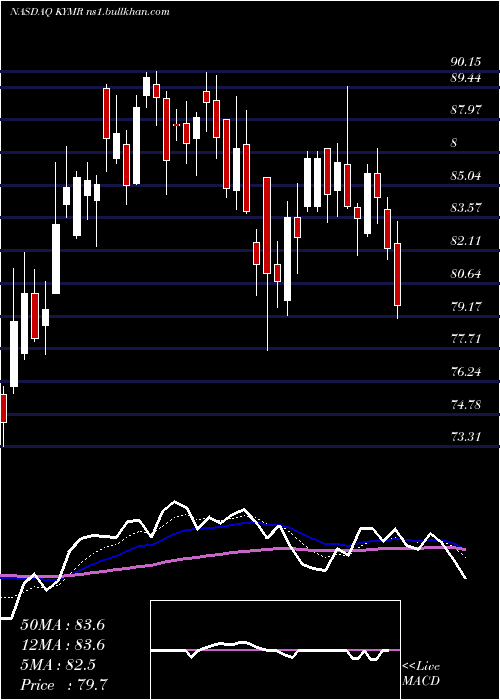Click the 87.97 price axis label
500x700 pixels.
coord(466,109)
